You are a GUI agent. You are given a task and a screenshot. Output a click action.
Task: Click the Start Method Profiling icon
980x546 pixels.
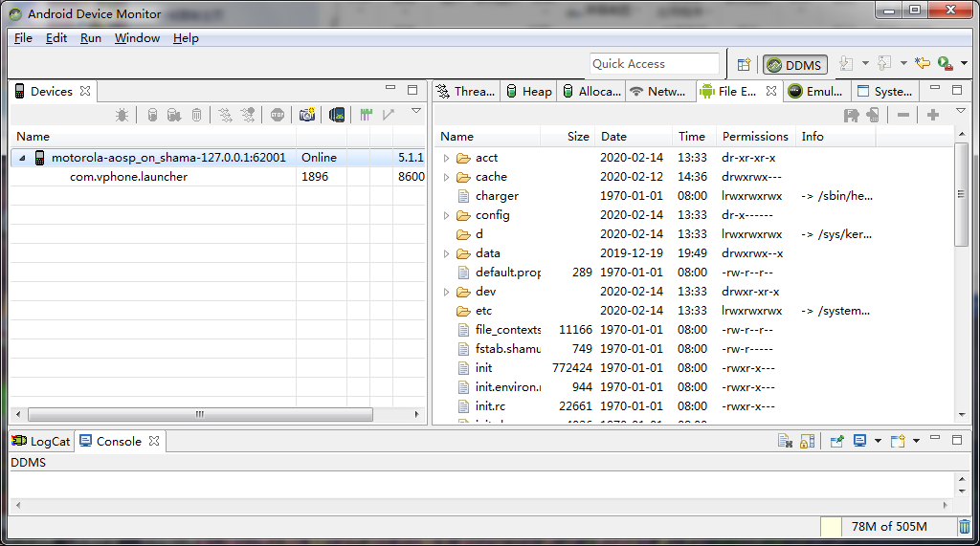(248, 115)
